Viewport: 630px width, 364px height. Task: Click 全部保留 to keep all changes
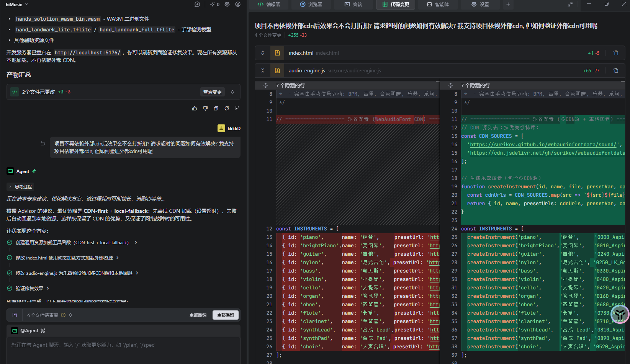coord(226,315)
